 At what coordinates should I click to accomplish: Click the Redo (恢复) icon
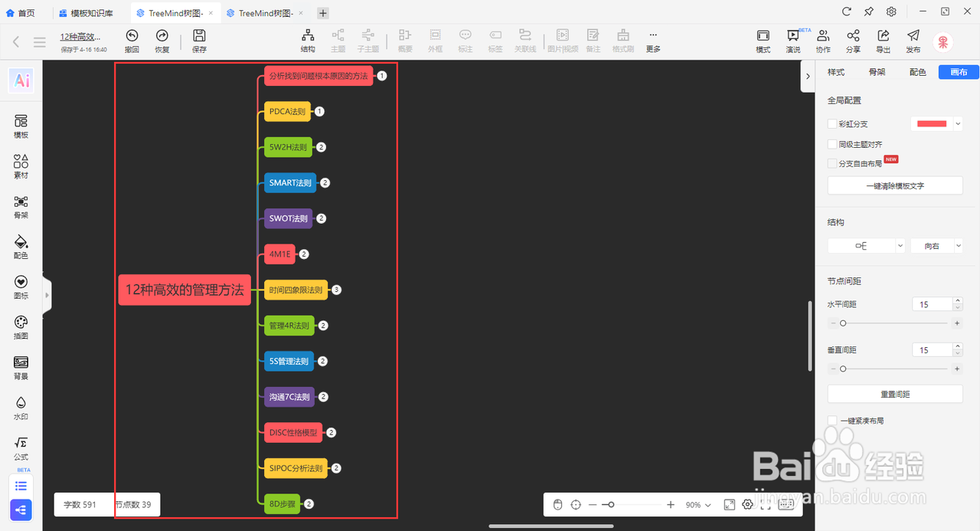[162, 35]
